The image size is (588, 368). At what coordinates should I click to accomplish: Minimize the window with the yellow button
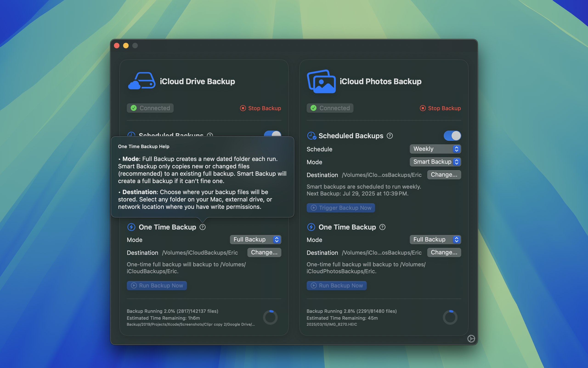click(x=126, y=46)
